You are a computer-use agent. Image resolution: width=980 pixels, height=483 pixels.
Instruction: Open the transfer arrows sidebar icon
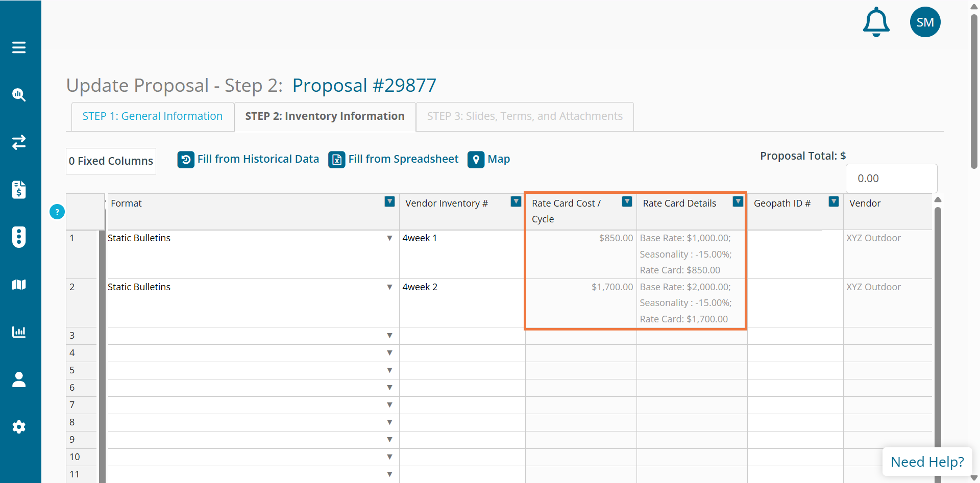pyautogui.click(x=19, y=142)
